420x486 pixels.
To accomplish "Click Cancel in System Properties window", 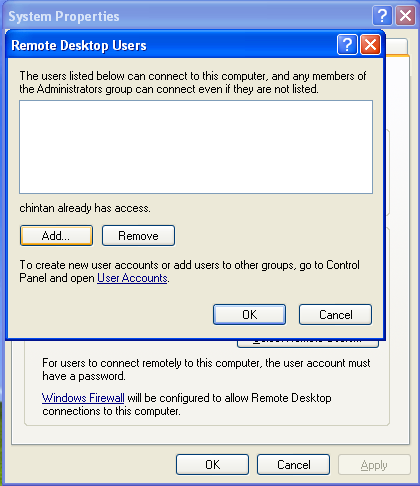I will [x=293, y=464].
